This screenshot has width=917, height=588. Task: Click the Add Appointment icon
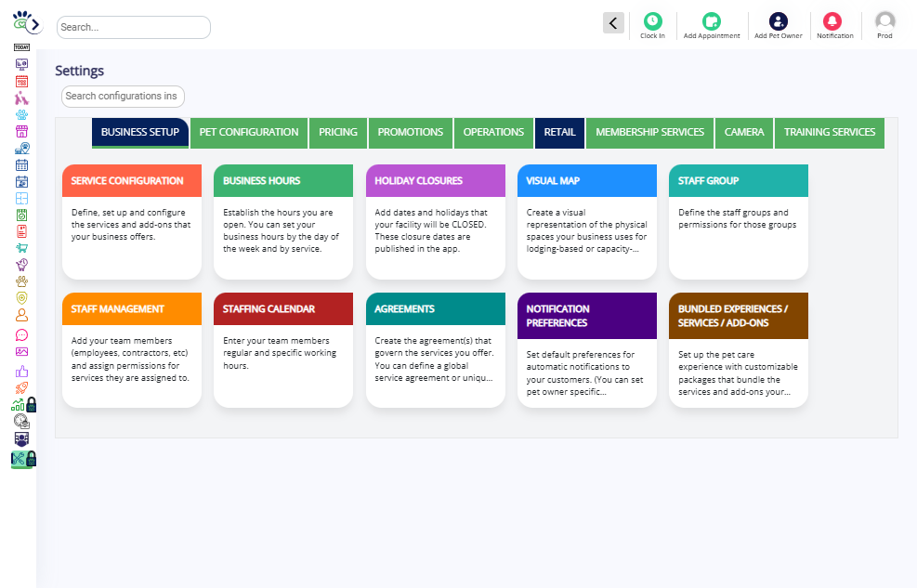pos(712,21)
